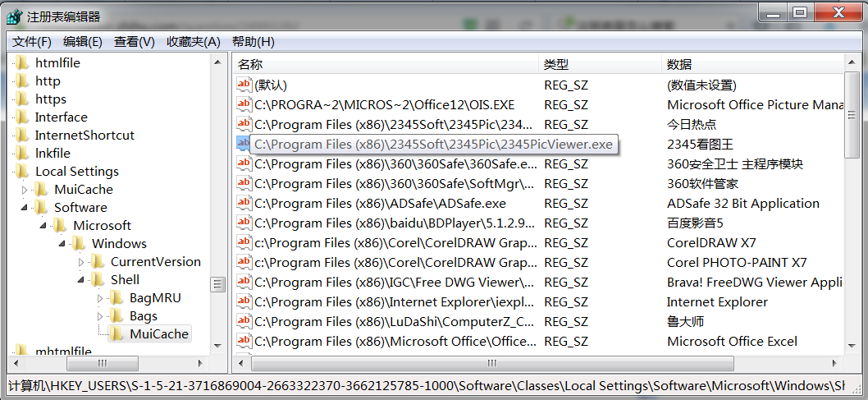The height and width of the screenshot is (400, 868).
Task: Sort by the 名称 column header
Action: 386,64
